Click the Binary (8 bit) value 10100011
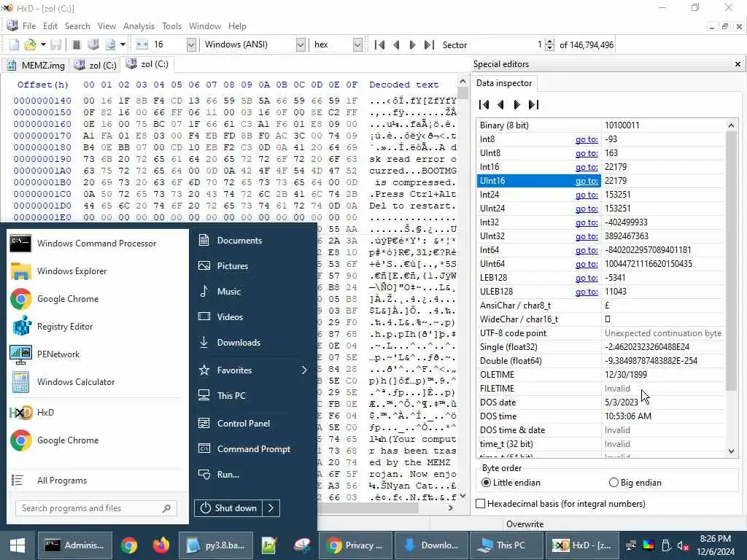 (x=622, y=125)
